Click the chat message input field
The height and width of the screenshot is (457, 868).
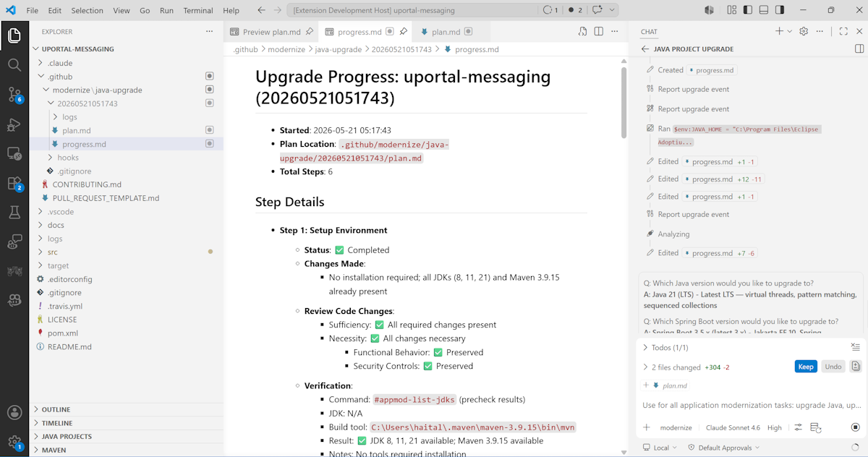[x=751, y=405]
